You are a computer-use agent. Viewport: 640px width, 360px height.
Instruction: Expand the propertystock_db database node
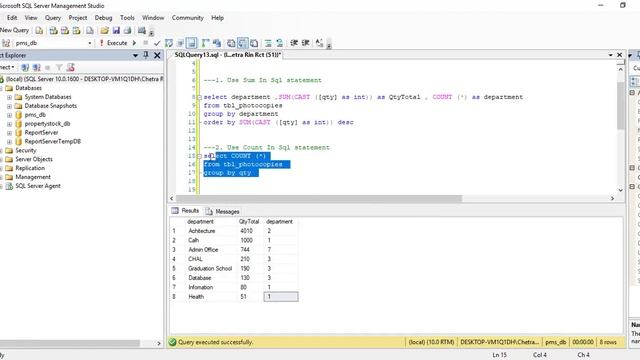(9, 124)
